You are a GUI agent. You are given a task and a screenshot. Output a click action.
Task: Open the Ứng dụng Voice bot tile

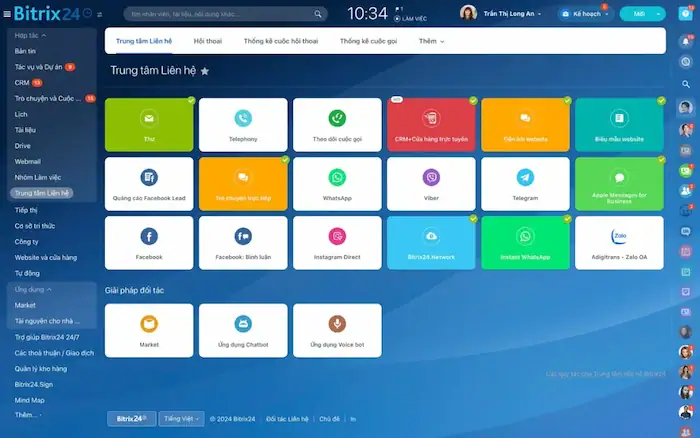point(337,330)
